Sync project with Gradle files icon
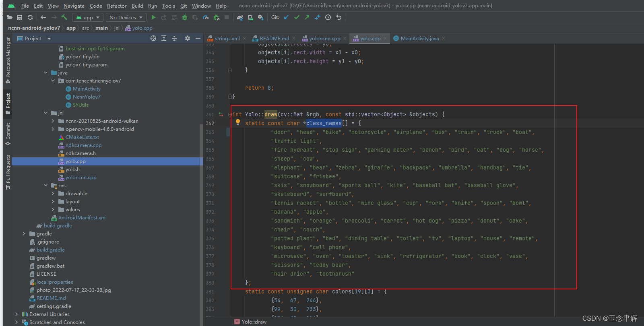644x326 pixels. 240,17
